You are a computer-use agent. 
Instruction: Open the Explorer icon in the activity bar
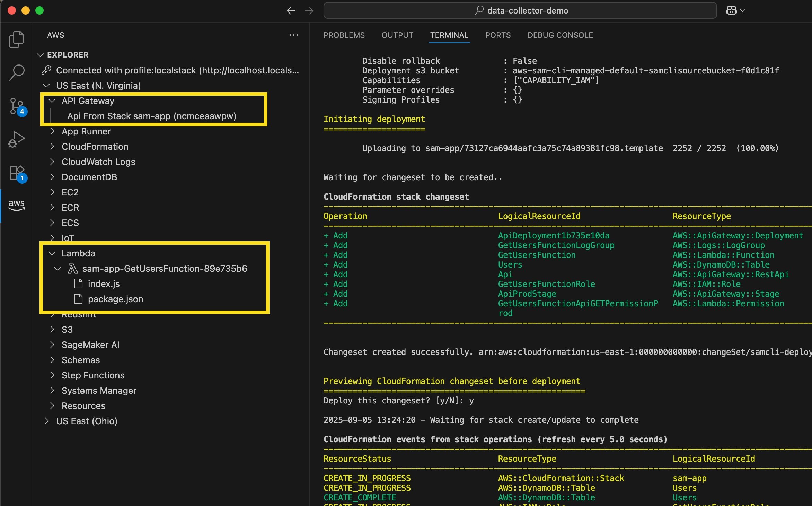(x=16, y=39)
